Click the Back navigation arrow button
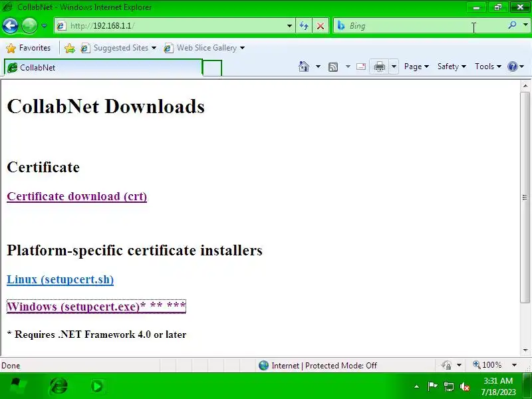The width and height of the screenshot is (532, 399). (x=10, y=25)
